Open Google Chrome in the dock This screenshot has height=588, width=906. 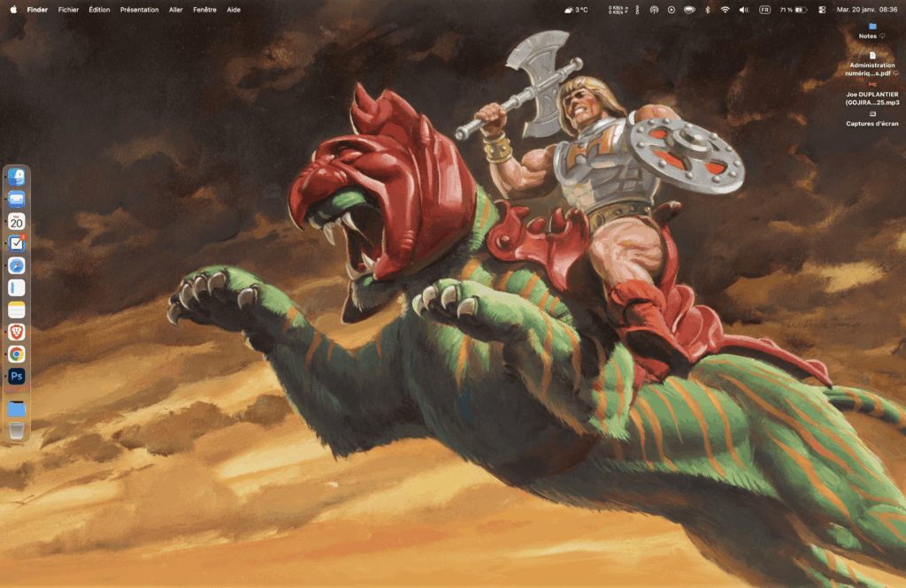tap(17, 354)
